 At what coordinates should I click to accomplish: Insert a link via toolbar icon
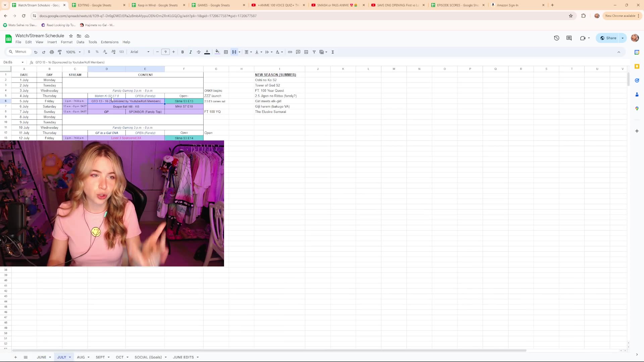coord(290,52)
